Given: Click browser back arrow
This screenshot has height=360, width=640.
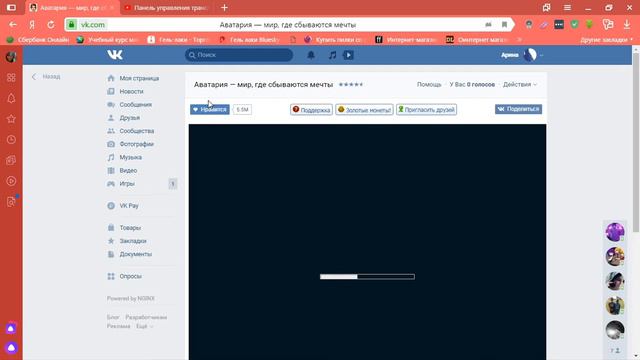Looking at the screenshot, I should click(x=13, y=24).
